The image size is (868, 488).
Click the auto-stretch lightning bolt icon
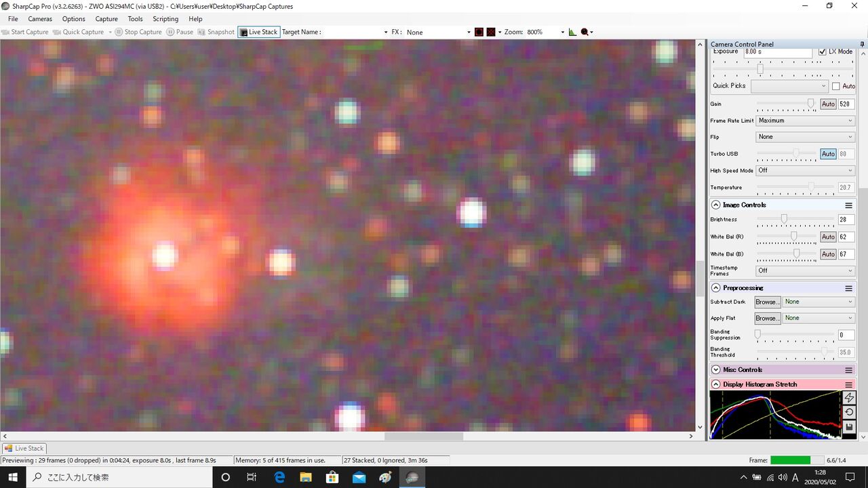coord(849,398)
